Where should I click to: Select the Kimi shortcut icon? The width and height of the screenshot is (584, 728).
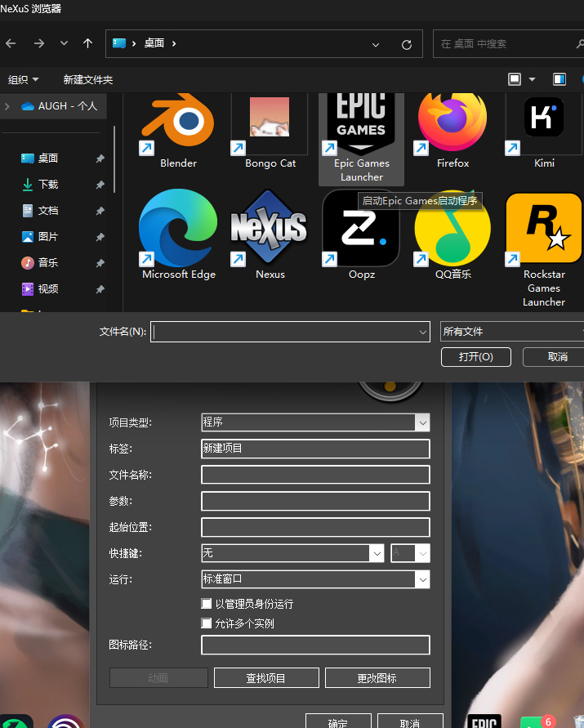click(x=544, y=125)
